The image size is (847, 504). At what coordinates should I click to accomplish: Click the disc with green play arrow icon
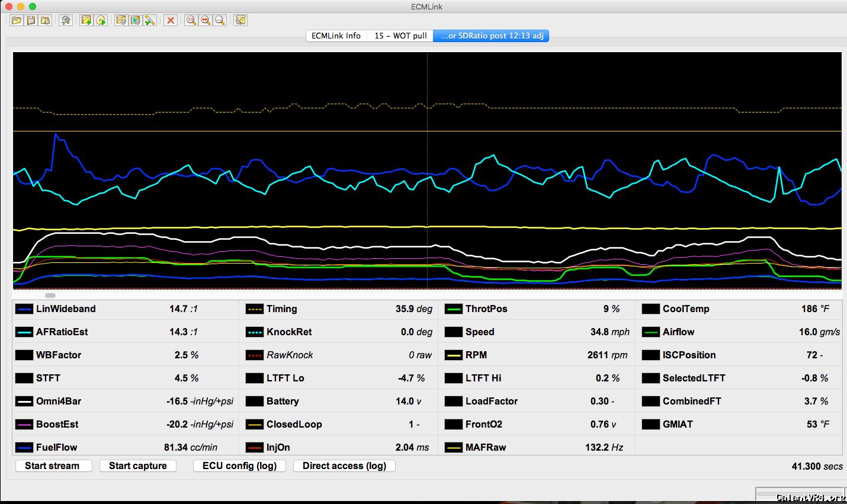[101, 20]
